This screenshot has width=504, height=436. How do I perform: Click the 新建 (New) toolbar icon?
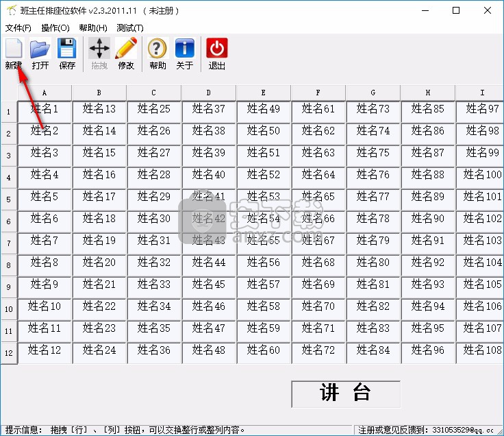[x=14, y=53]
